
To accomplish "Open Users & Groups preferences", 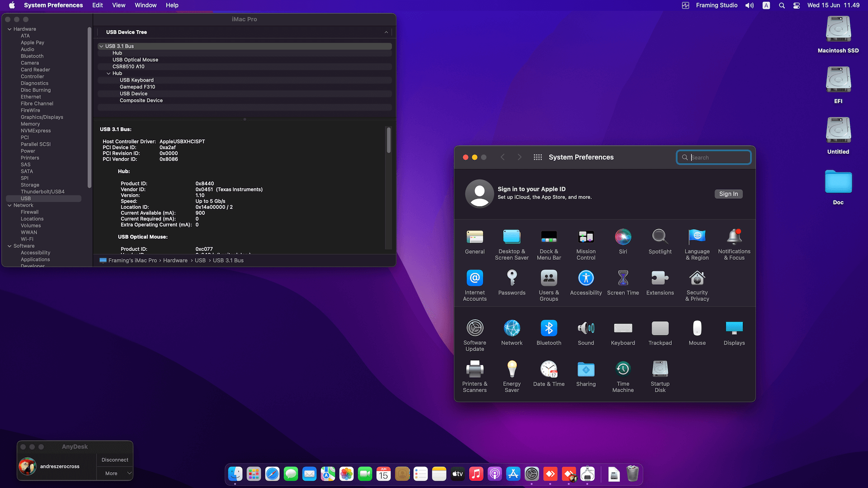I will [549, 278].
